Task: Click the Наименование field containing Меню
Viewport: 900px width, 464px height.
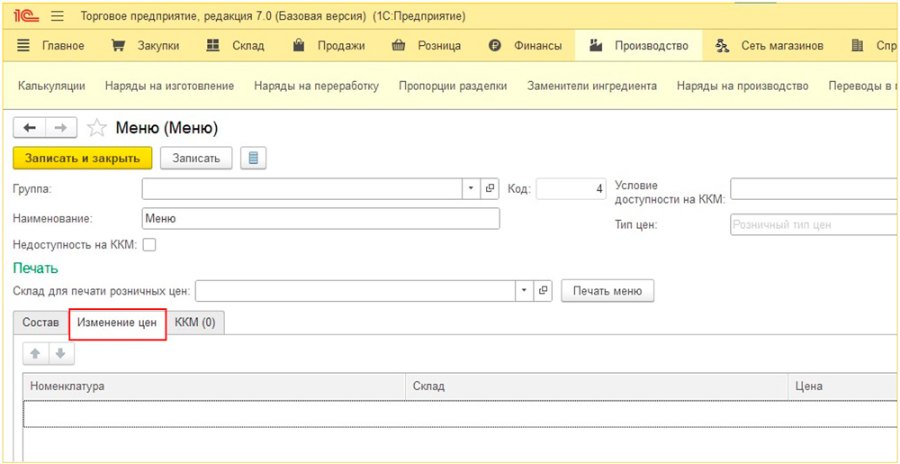Action: coord(320,218)
